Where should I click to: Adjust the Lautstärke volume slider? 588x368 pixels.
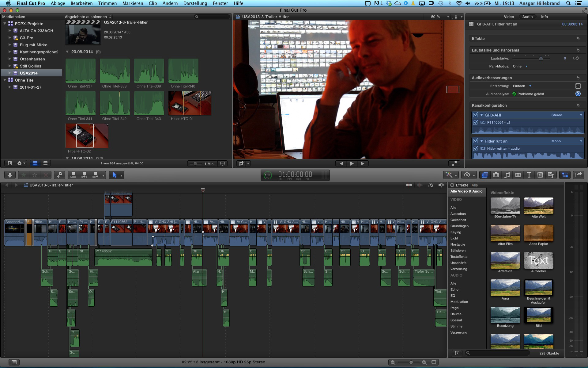(x=541, y=58)
